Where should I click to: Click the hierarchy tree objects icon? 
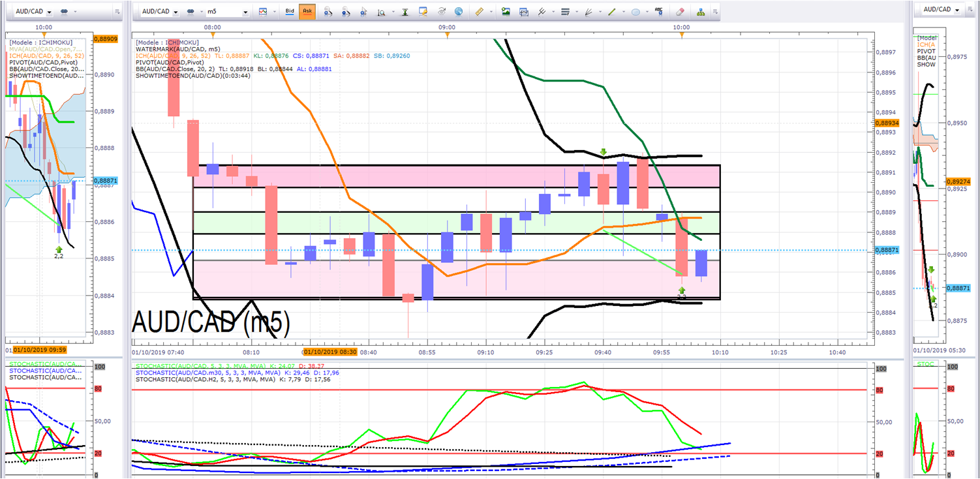pos(701,12)
